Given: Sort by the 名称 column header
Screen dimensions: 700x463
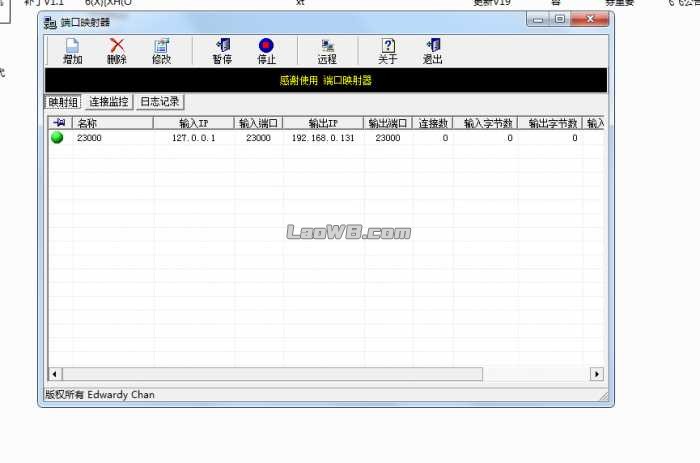Looking at the screenshot, I should [112, 123].
